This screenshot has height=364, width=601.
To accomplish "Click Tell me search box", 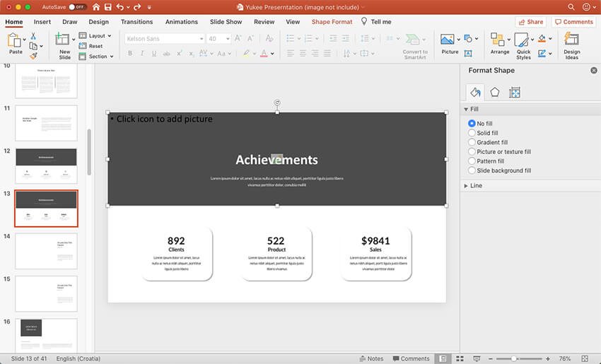I will (x=376, y=22).
